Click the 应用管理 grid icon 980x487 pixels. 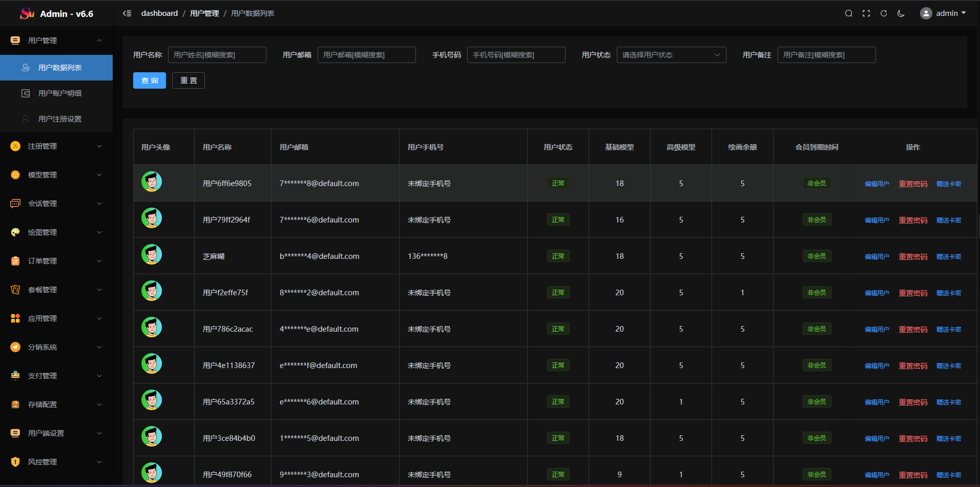[x=15, y=318]
